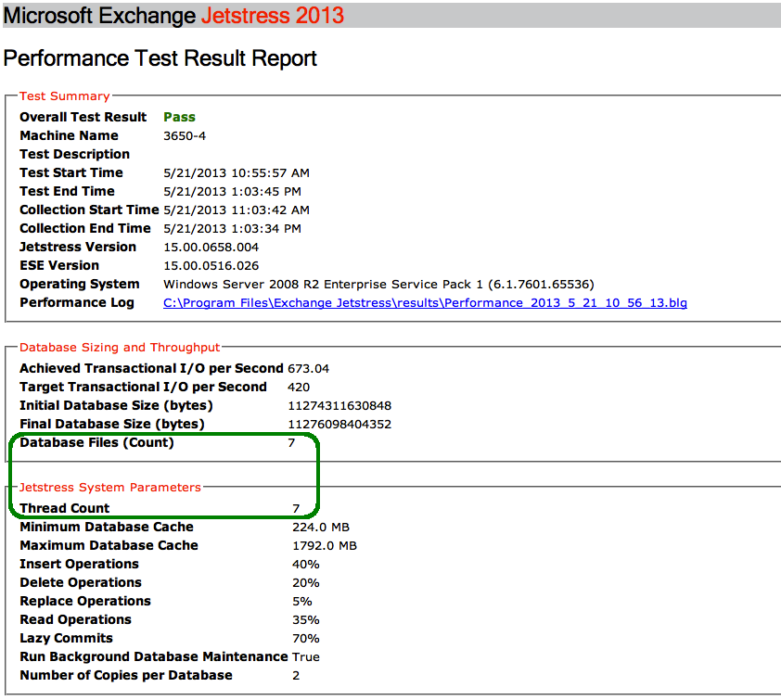Click the Jetstress System Parameters title
This screenshot has height=700, width=781.
click(x=110, y=487)
